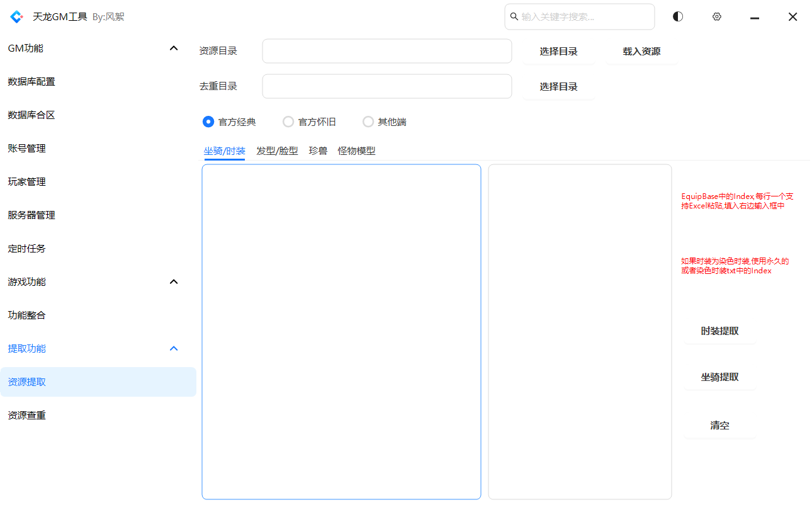Select the 官方怀旧 radio option
Image resolution: width=812 pixels, height=505 pixels.
pyautogui.click(x=288, y=122)
